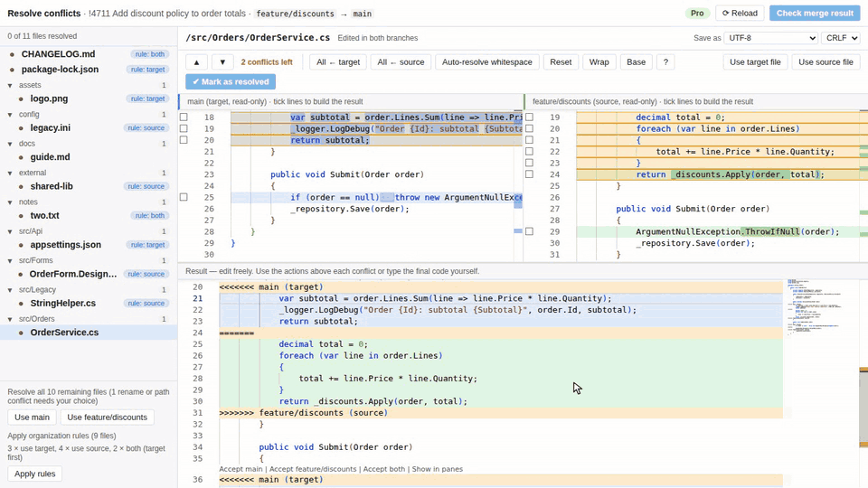Tick source line 29 checkbox

click(529, 231)
